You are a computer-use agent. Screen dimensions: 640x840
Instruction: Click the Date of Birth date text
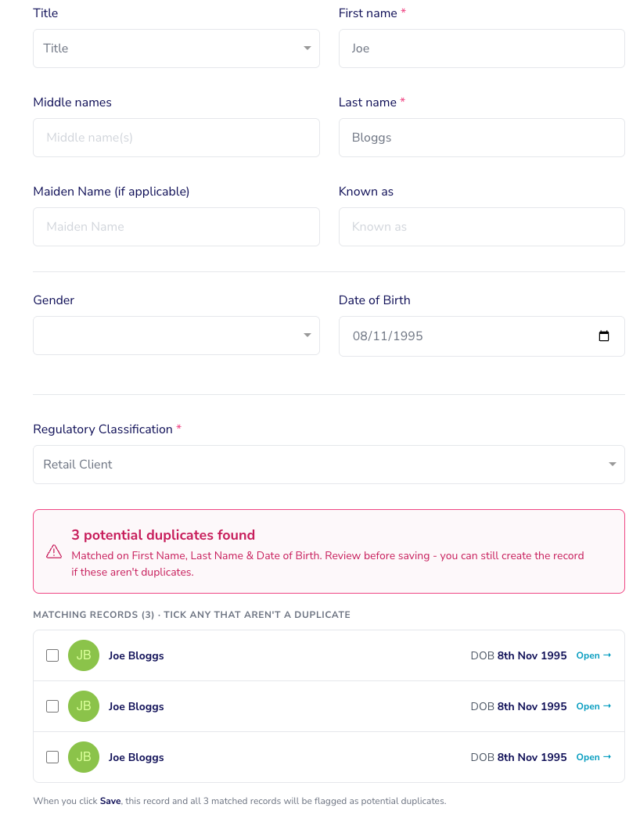point(387,336)
